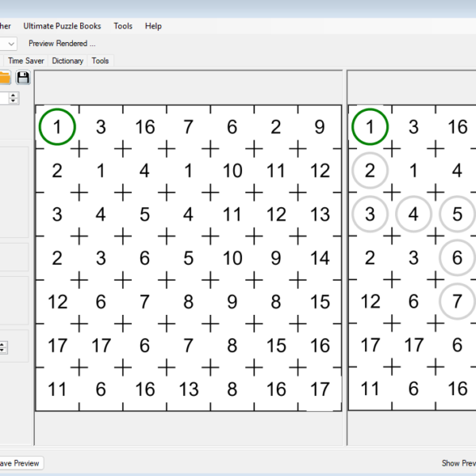Click gray circled 4 in solution grid
This screenshot has width=476, height=476.
point(413,214)
